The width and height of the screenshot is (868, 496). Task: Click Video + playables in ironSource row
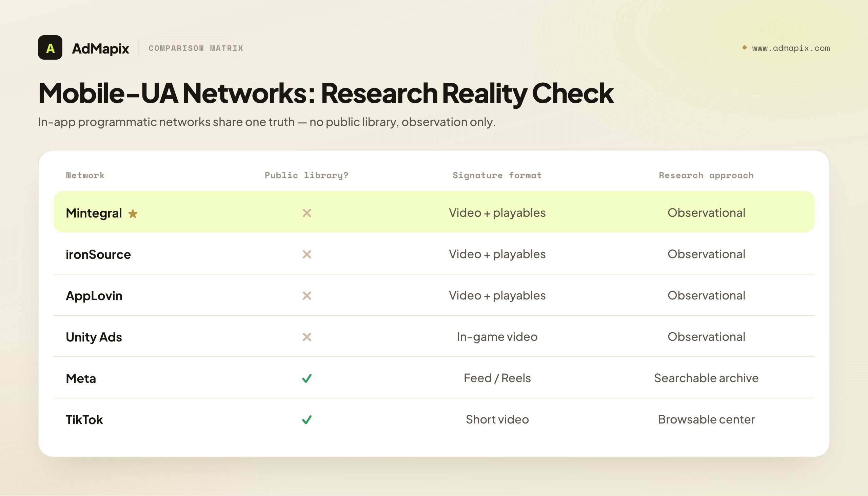tap(497, 254)
